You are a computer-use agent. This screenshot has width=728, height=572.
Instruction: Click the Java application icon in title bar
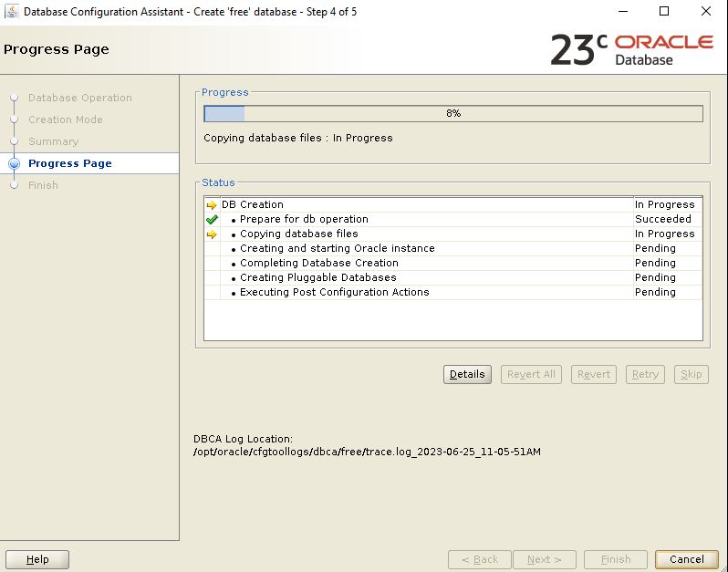tap(11, 11)
